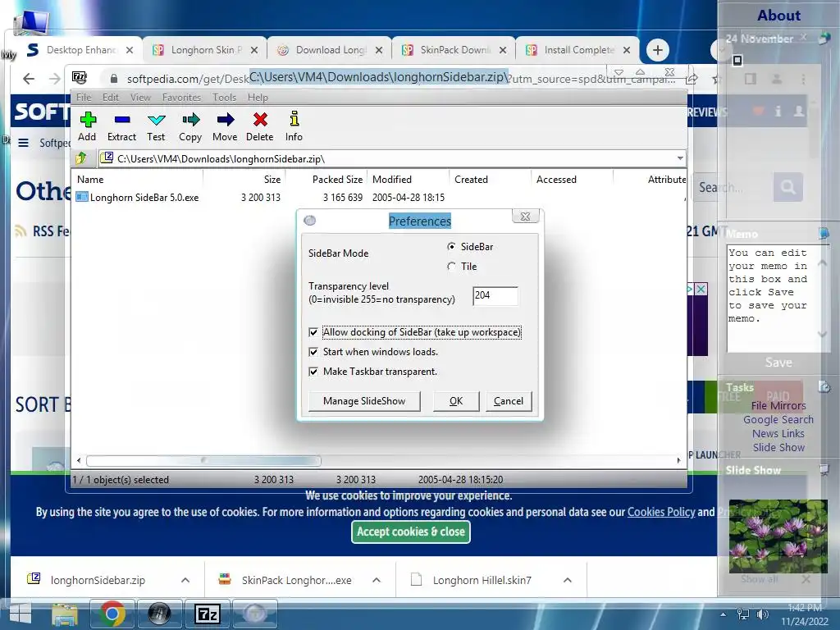840x630 pixels.
Task: Click OK in the Preferences dialog
Action: pyautogui.click(x=456, y=401)
